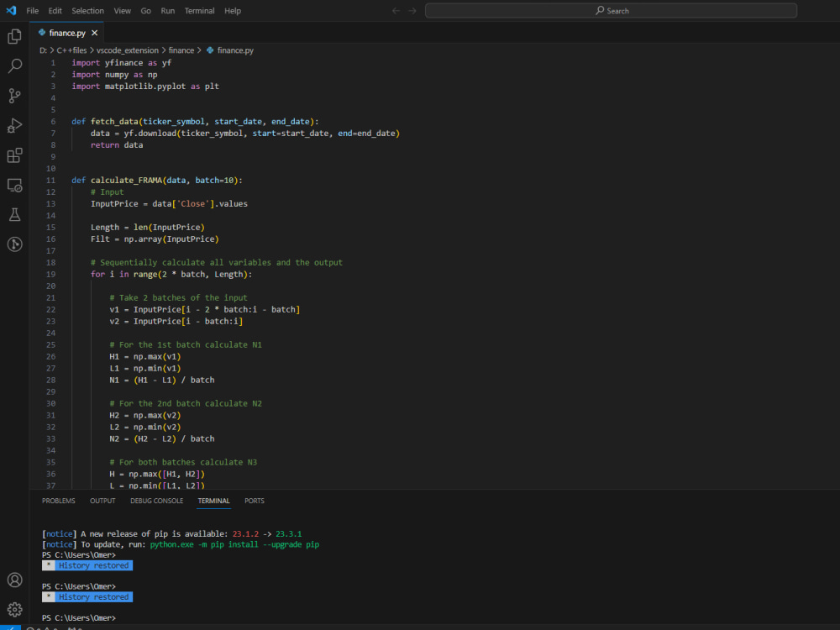Open the Terminal menu
The image size is (840, 630).
199,10
